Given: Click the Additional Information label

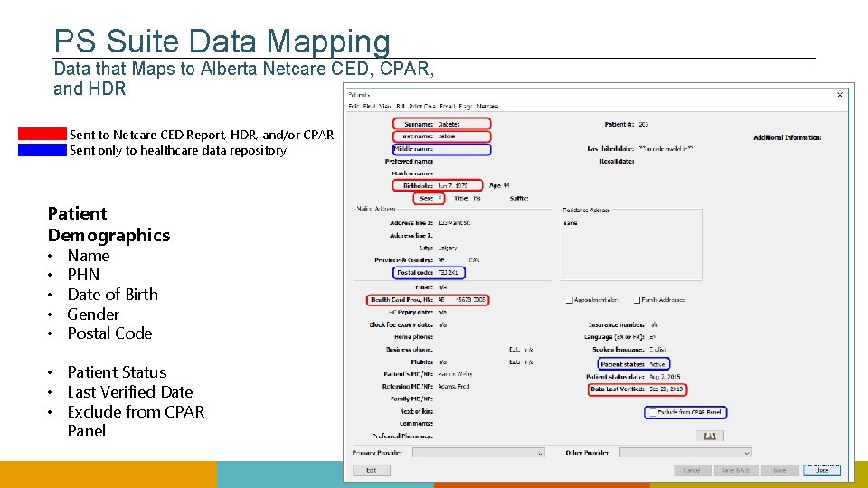Looking at the screenshot, I should point(788,137).
